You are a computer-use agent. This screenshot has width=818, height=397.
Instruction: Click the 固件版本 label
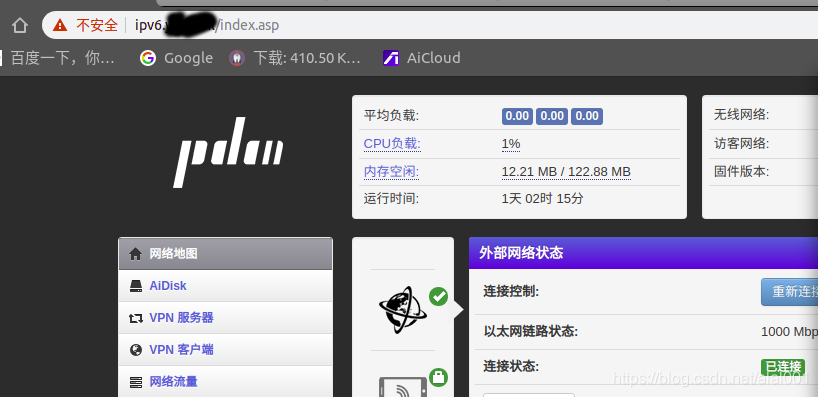click(741, 171)
